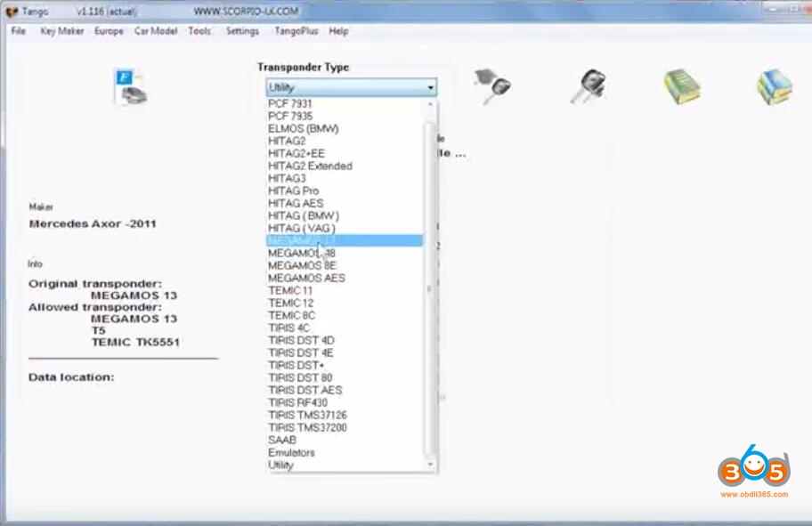The width and height of the screenshot is (812, 526).
Task: Click the two keys icon
Action: coord(589,86)
